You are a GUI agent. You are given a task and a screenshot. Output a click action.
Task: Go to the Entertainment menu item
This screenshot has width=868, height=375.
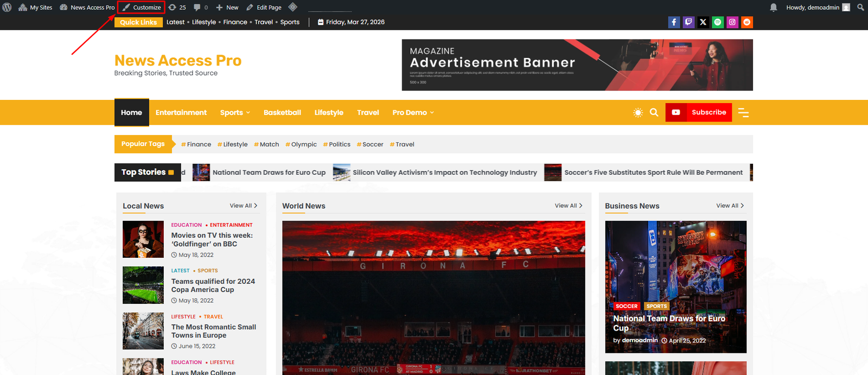181,112
